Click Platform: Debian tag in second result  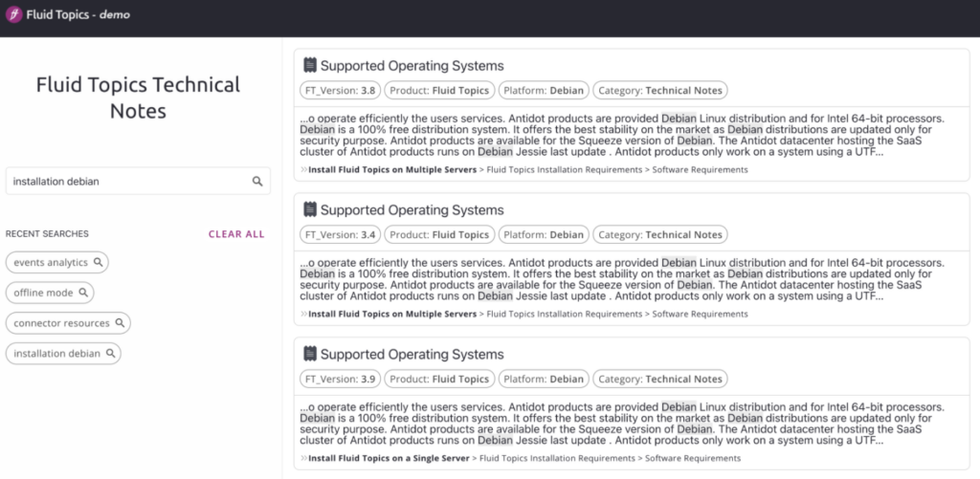pyautogui.click(x=544, y=235)
